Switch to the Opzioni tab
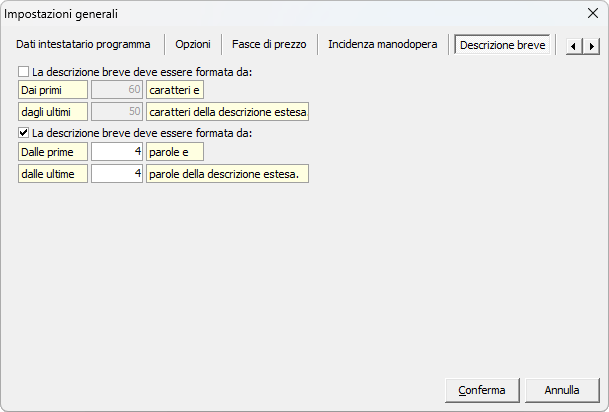This screenshot has height=412, width=609. [192, 45]
